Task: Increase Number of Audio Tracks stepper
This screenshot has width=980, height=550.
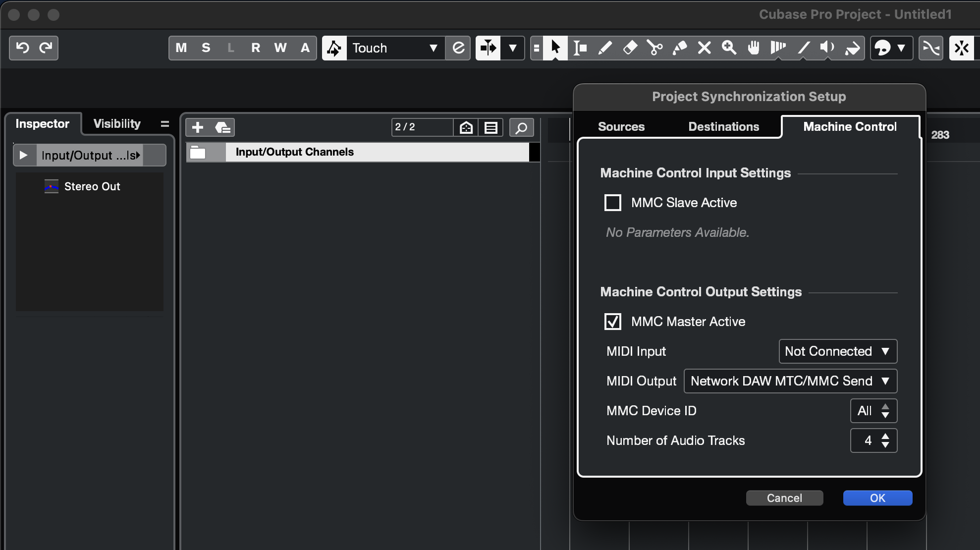Action: 885,436
